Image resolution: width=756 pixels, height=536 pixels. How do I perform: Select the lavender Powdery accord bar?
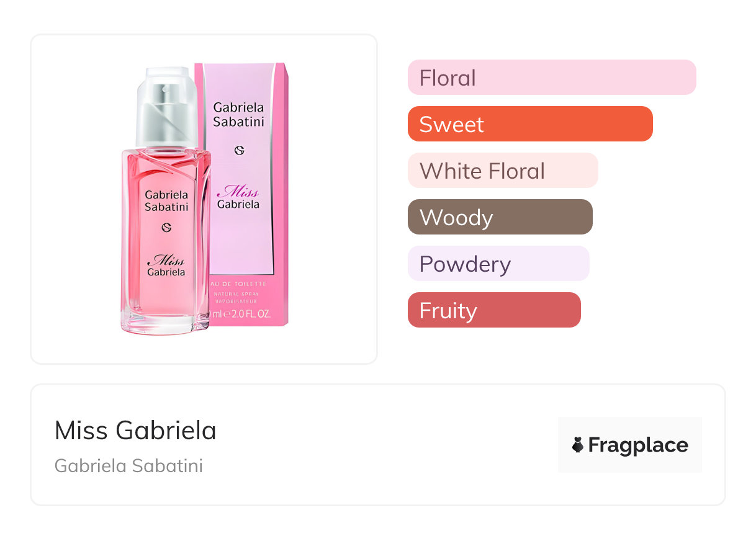(498, 264)
